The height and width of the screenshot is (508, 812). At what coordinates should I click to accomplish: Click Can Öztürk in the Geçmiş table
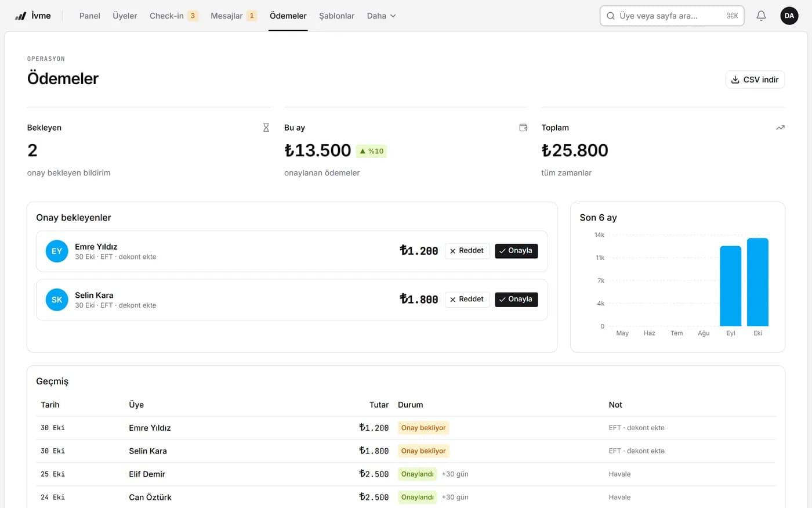pyautogui.click(x=150, y=497)
